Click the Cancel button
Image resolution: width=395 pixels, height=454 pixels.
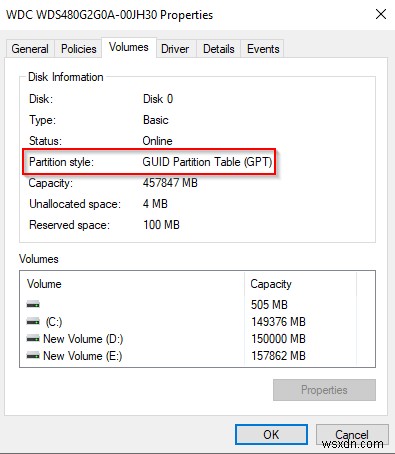click(352, 434)
